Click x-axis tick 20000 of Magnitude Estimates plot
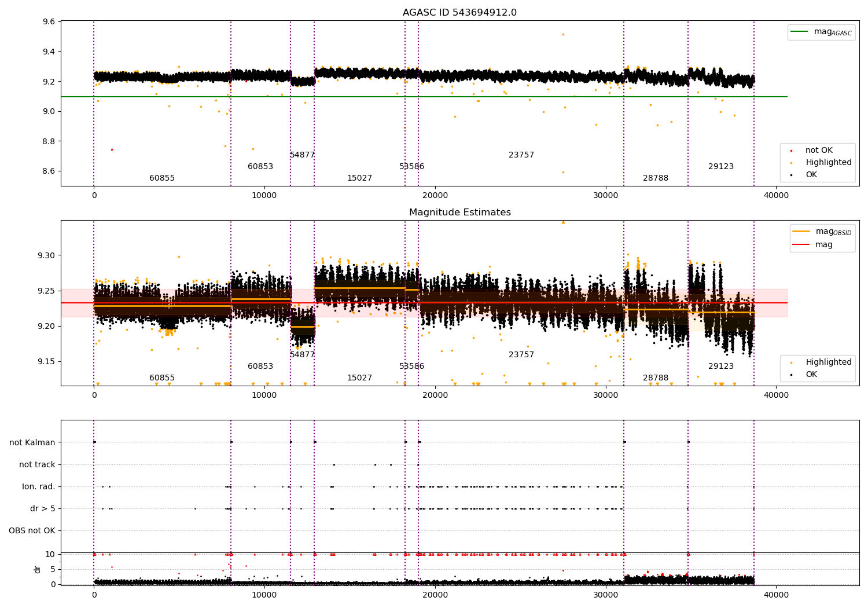Viewport: 868px width, 608px height. [435, 395]
